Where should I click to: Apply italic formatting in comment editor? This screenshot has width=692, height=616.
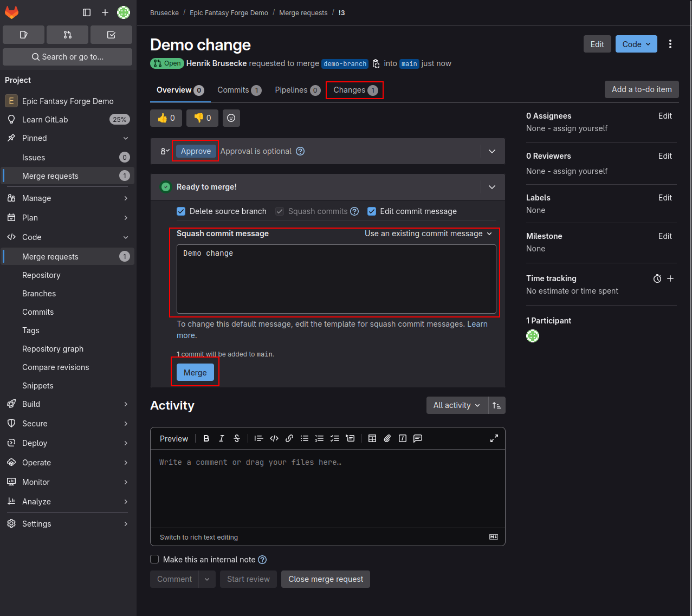222,438
